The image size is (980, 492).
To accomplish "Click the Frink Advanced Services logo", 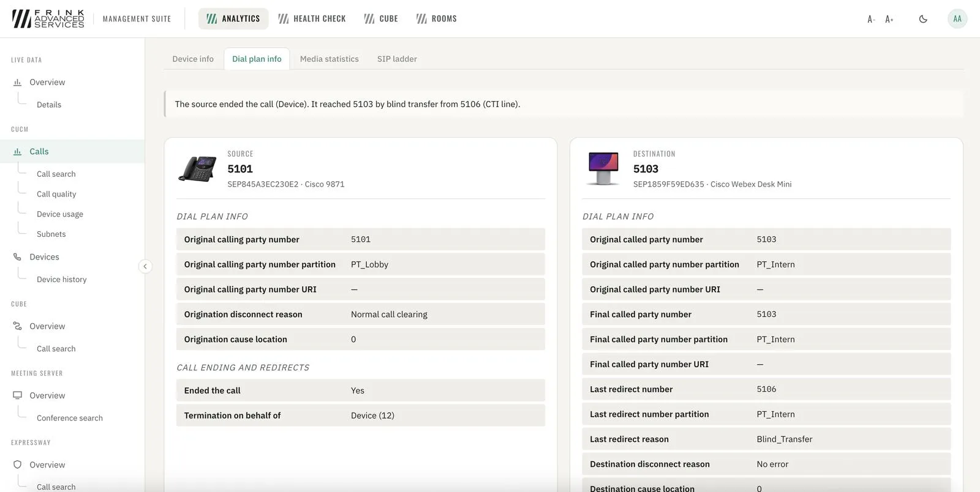I will pyautogui.click(x=48, y=18).
